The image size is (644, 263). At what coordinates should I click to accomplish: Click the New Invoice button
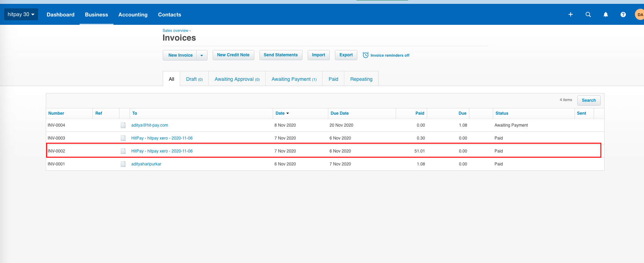point(180,55)
